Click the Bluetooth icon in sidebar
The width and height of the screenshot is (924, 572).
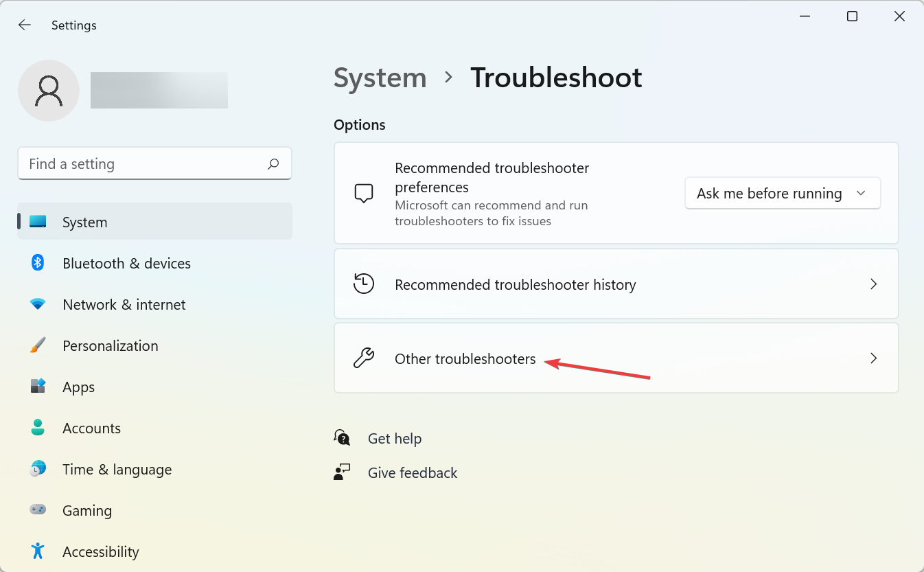point(38,263)
